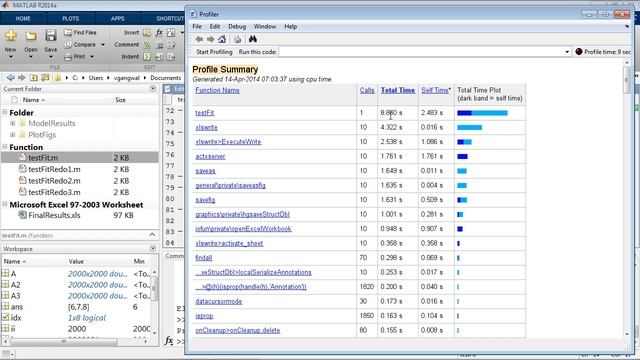This screenshot has height=360, width=640.
Task: Click the decrease indent icon
Action: tap(171, 57)
